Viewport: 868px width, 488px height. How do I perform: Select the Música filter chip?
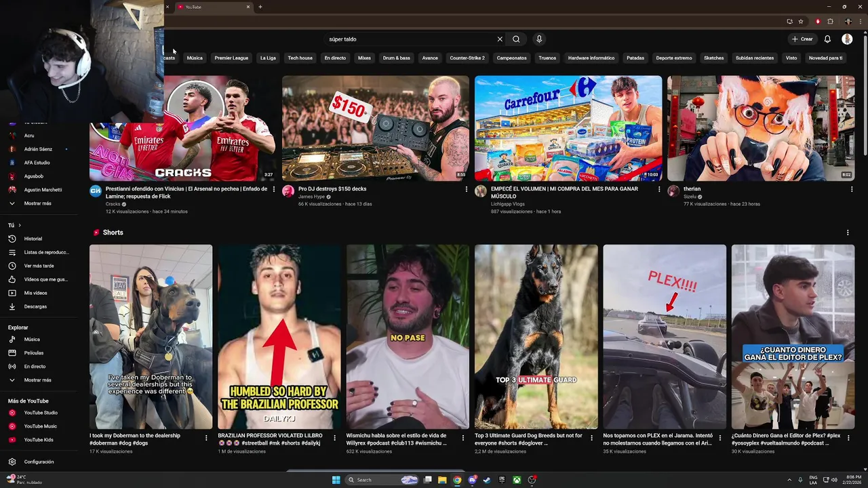point(195,58)
